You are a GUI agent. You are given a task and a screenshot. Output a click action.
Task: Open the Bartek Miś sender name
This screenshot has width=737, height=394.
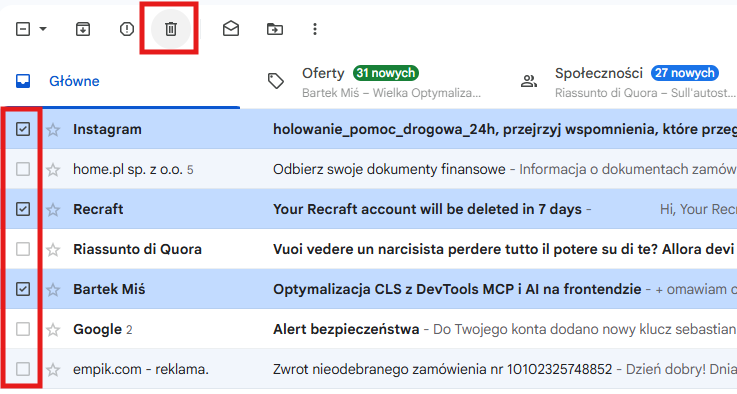[x=109, y=289]
